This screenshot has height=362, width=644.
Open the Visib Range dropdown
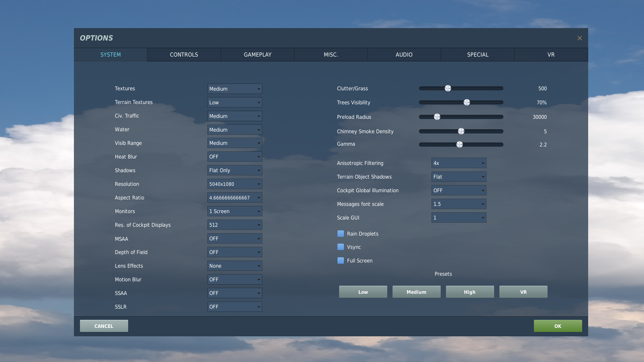point(235,143)
